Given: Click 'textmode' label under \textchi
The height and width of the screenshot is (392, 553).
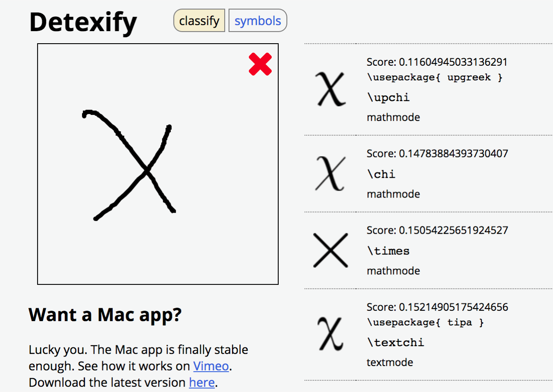Looking at the screenshot, I should [390, 362].
